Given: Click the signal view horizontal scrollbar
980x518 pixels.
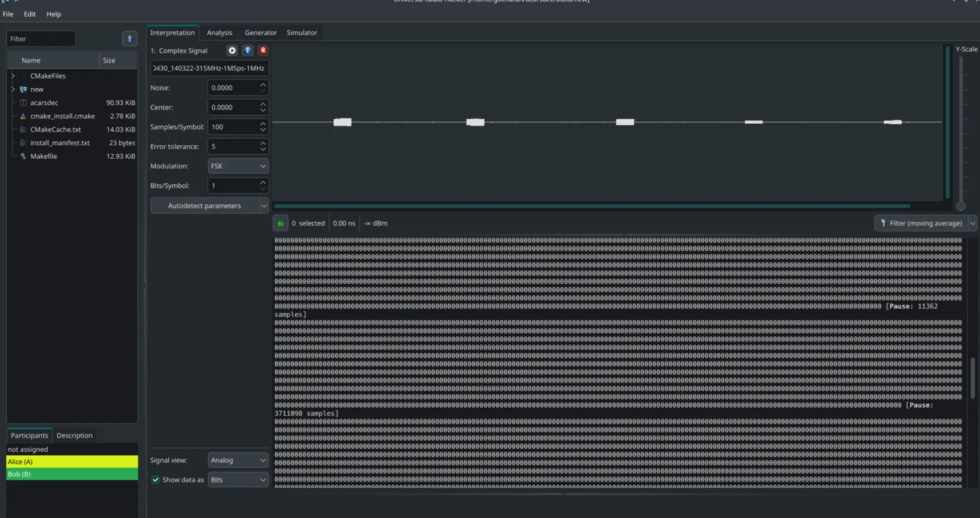Looking at the screenshot, I should (x=592, y=206).
